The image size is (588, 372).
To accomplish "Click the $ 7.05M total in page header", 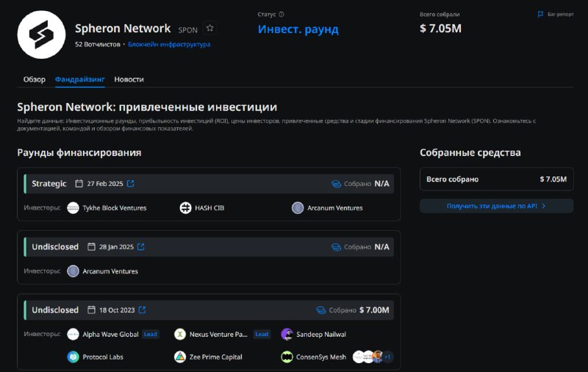I will pyautogui.click(x=440, y=29).
